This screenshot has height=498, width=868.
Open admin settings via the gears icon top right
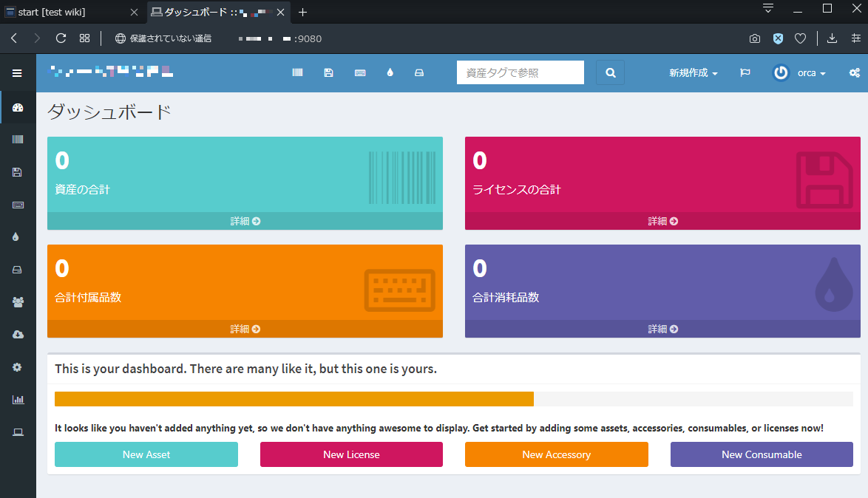(x=854, y=72)
